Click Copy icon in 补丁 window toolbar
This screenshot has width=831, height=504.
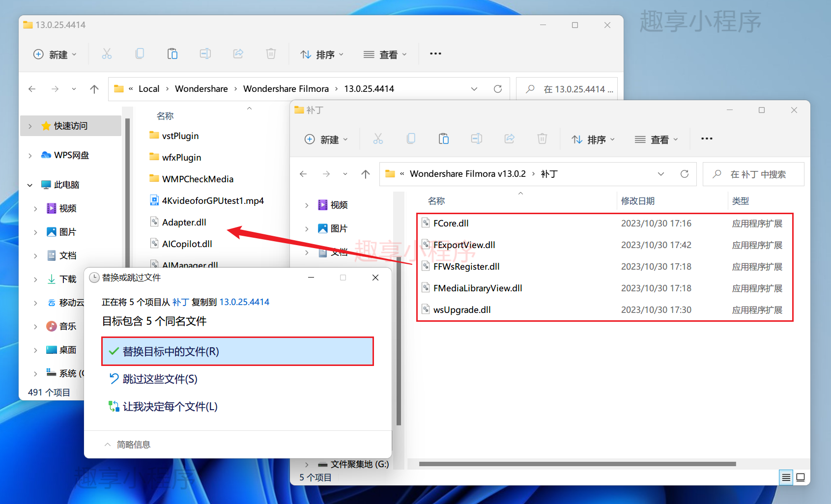(411, 139)
